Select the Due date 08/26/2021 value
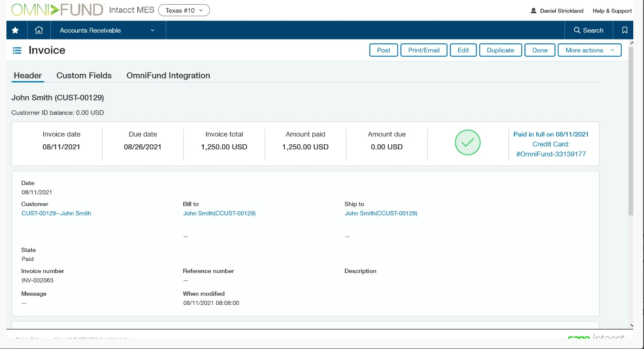This screenshot has height=349, width=644. 142,147
